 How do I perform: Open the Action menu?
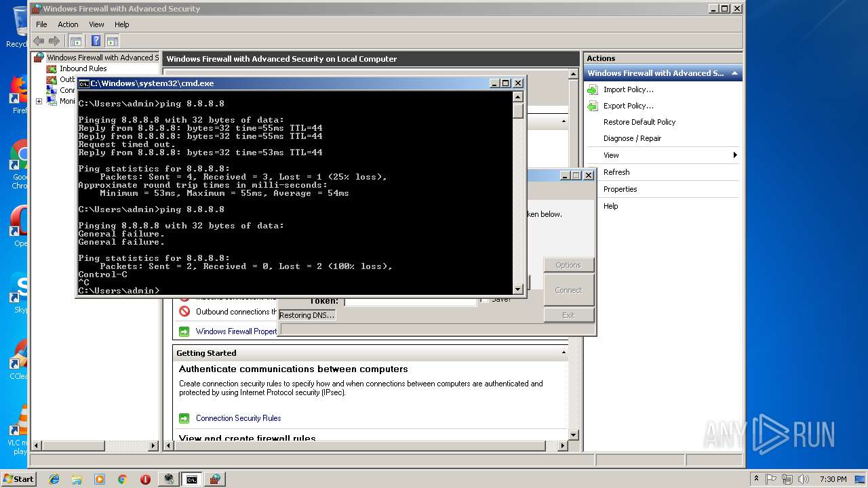tap(68, 24)
